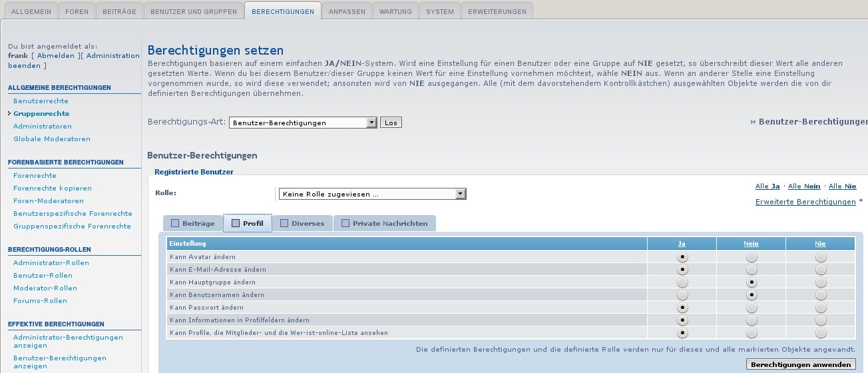The image size is (868, 373).
Task: Set 'Kann Passwort ändern' to Nein
Action: click(x=752, y=308)
